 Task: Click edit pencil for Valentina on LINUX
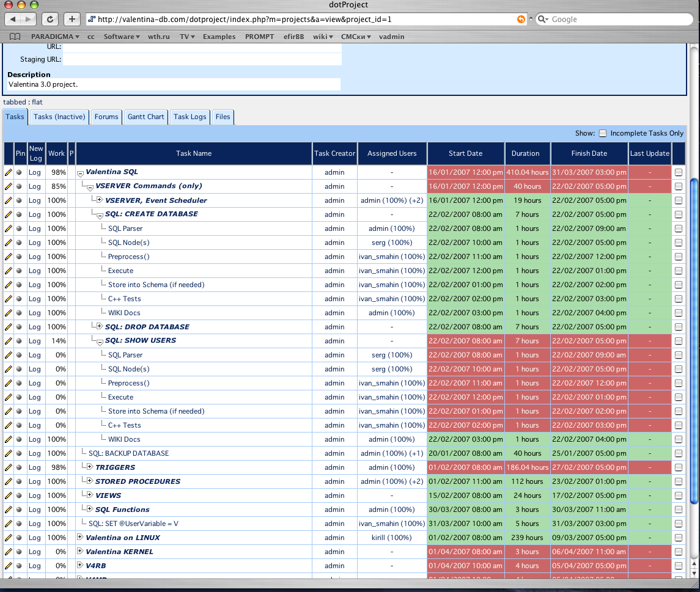pos(9,538)
